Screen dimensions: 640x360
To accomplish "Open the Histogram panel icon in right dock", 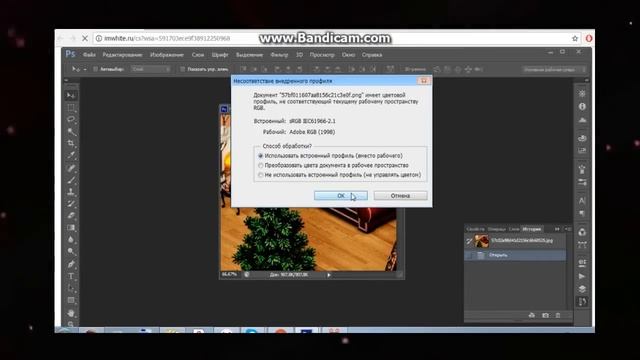I will [582, 120].
